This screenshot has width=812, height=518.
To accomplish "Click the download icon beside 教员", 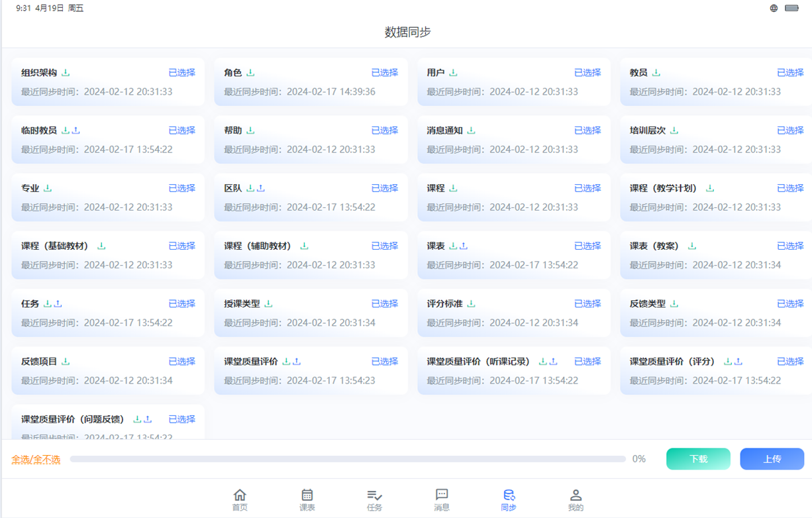I will (656, 73).
